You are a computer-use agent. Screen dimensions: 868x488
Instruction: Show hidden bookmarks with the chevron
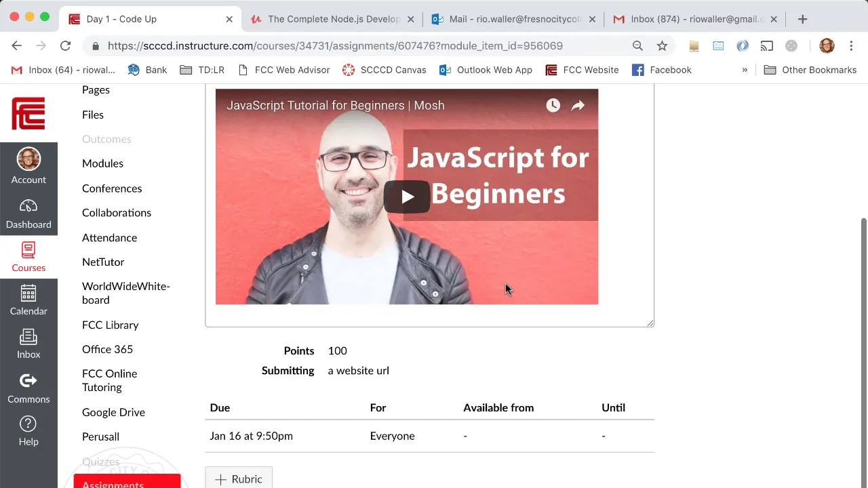745,70
